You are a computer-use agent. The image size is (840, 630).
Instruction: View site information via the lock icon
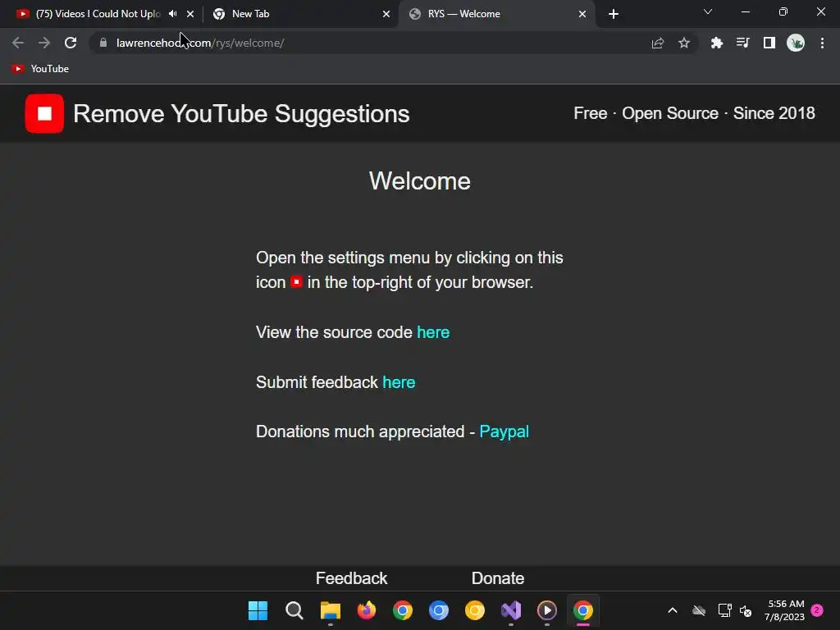click(x=103, y=43)
